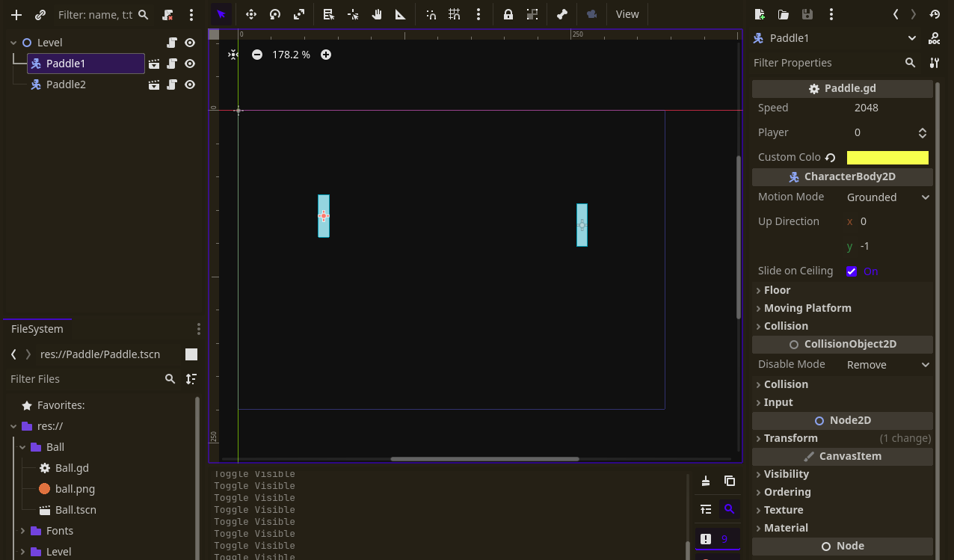
Task: Open the View menu above the viewport
Action: 627,14
